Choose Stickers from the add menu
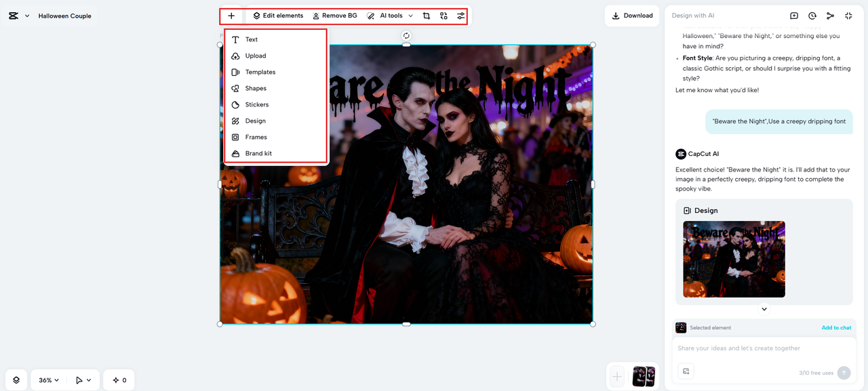The width and height of the screenshot is (868, 391). click(x=276, y=104)
